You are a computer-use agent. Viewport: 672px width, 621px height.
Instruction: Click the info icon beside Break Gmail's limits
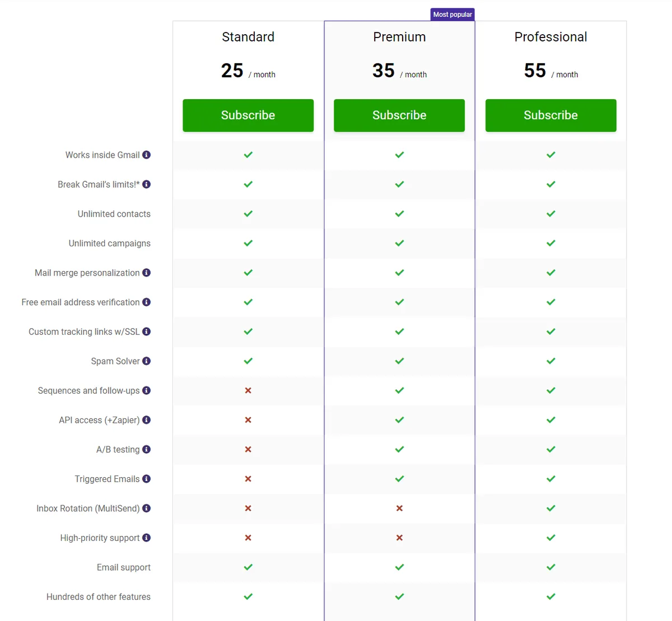click(x=146, y=184)
